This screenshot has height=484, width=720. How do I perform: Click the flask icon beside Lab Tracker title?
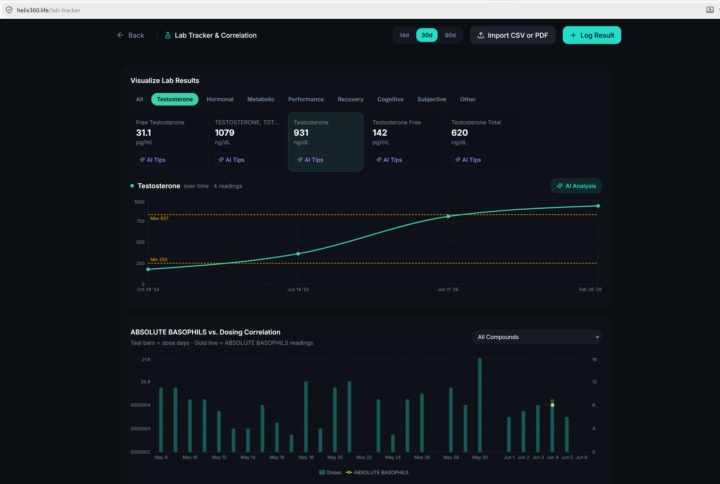(x=168, y=35)
